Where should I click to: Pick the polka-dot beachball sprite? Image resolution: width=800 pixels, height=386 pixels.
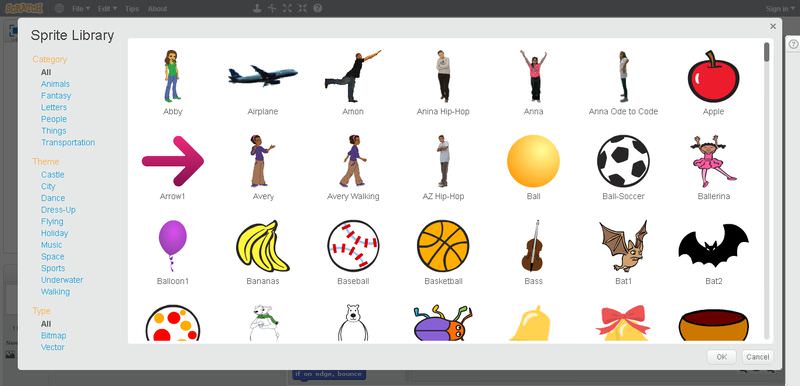click(x=172, y=323)
